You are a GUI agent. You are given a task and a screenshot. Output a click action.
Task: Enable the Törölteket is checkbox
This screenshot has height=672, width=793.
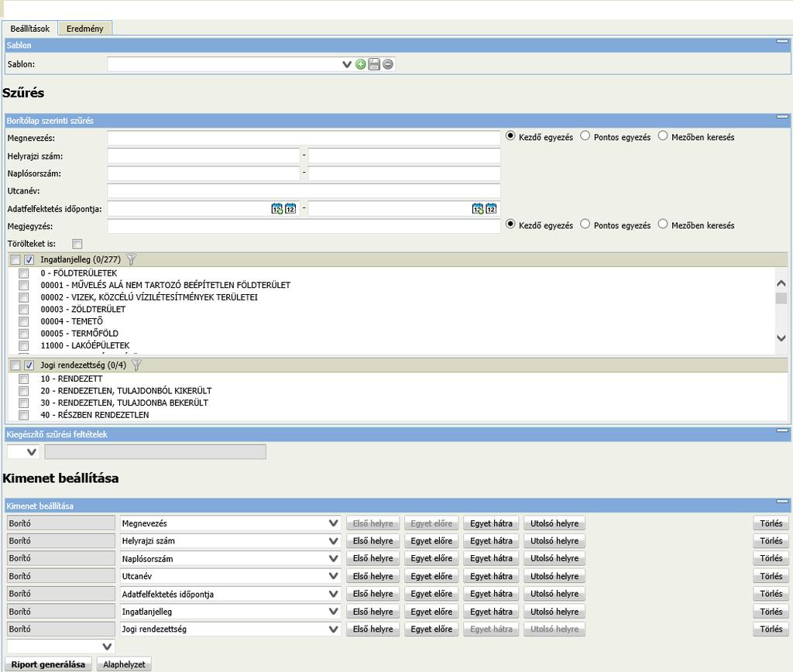(x=77, y=244)
